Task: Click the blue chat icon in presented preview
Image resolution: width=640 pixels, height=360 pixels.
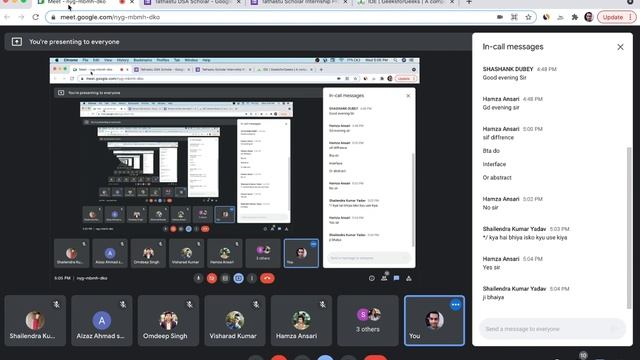Action: [396, 278]
